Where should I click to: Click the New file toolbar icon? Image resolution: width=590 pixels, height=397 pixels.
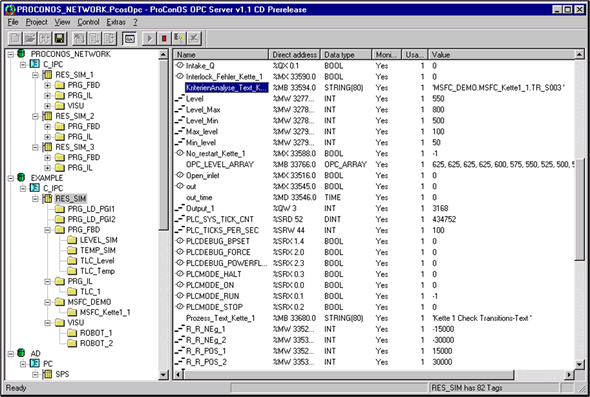15,38
